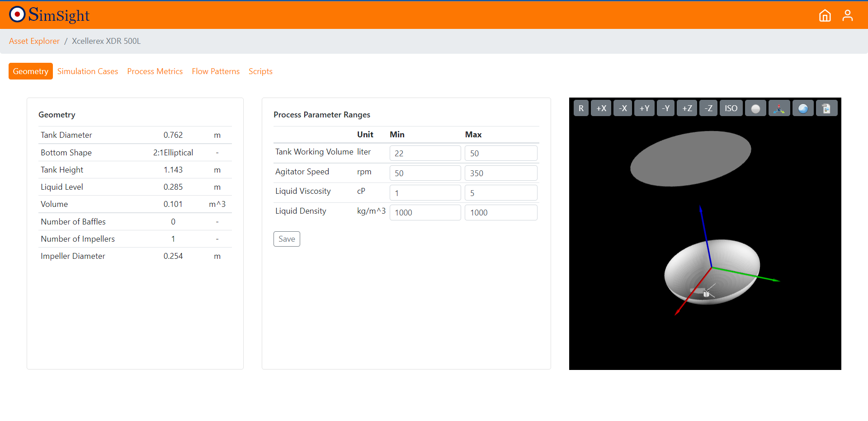
Task: Toggle the glossy sphere shading mode
Action: [x=803, y=108]
